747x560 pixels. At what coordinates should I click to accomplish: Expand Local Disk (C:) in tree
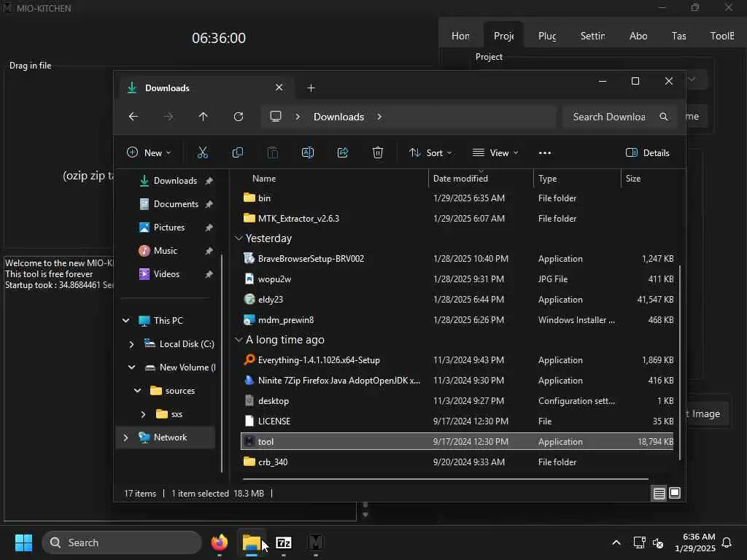click(x=131, y=344)
